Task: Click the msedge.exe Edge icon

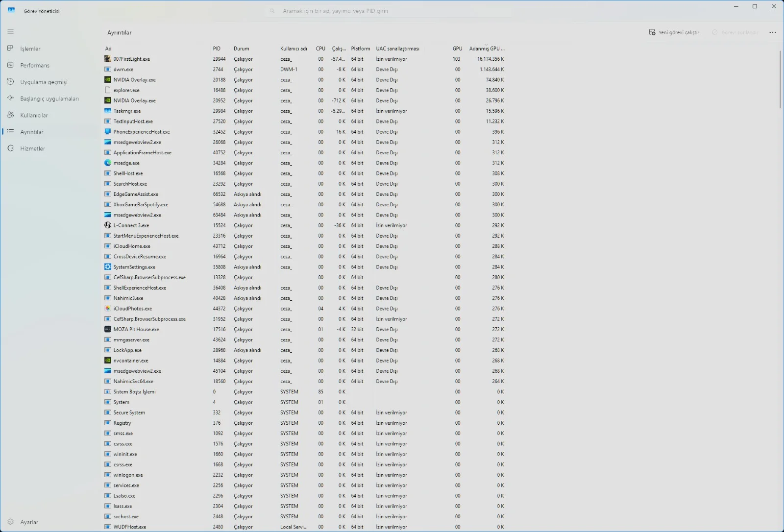Action: tap(108, 163)
